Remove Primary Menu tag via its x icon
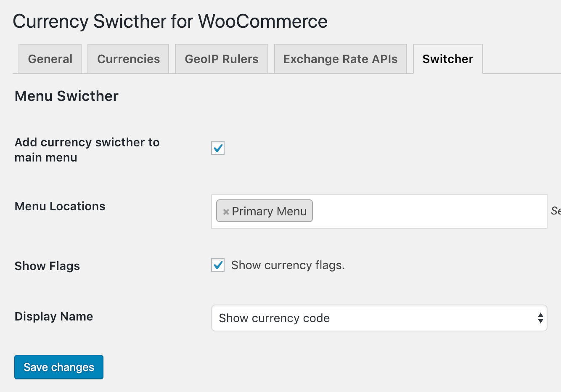Image resolution: width=561 pixels, height=392 pixels. tap(226, 212)
